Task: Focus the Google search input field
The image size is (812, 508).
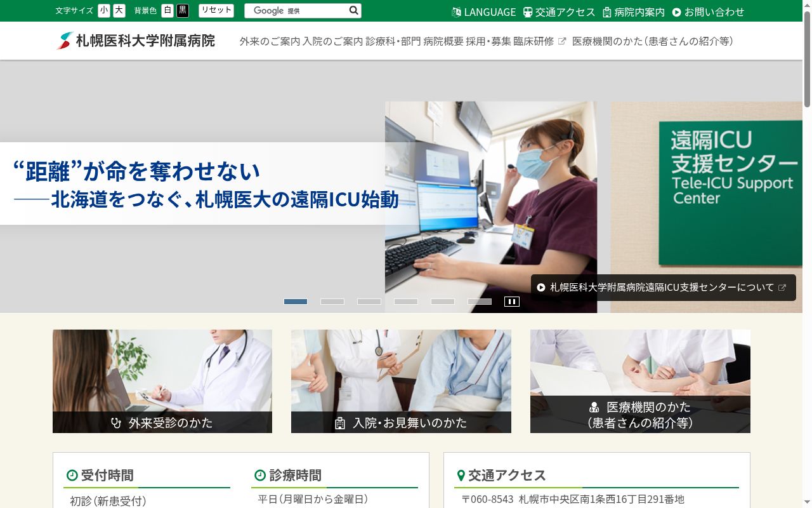Action: pos(296,11)
